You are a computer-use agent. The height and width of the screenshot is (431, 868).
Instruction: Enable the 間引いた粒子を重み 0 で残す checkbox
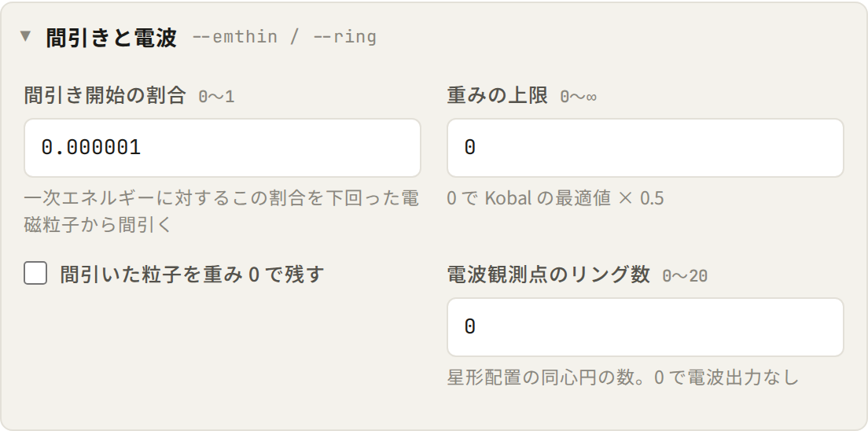pos(35,274)
